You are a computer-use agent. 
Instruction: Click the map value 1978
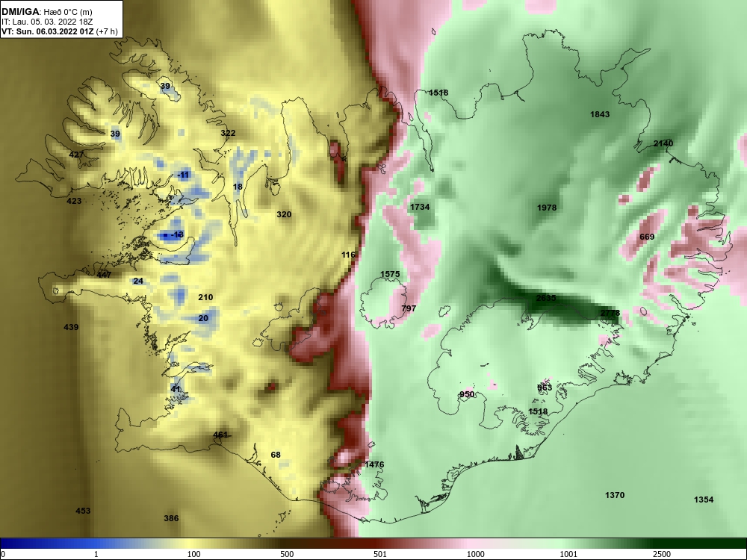[x=547, y=208]
